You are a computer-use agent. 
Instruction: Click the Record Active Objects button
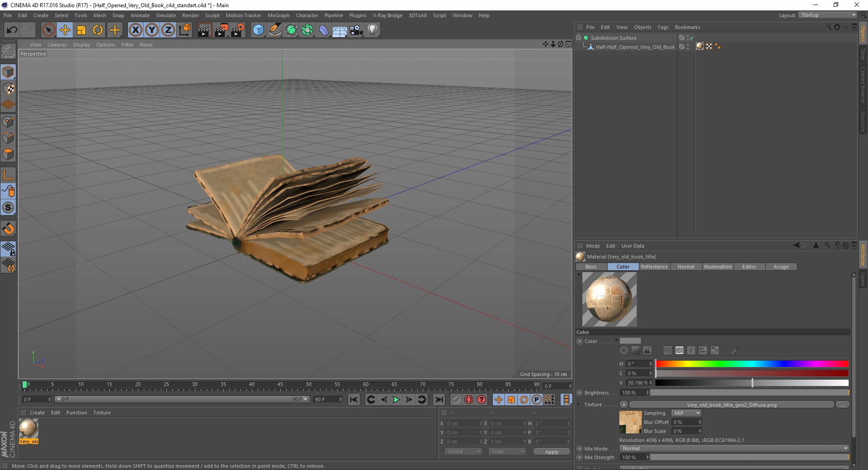(456, 399)
